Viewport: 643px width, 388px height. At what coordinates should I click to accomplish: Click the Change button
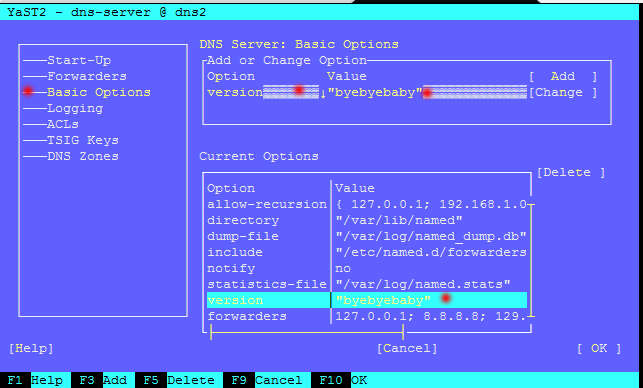click(563, 92)
